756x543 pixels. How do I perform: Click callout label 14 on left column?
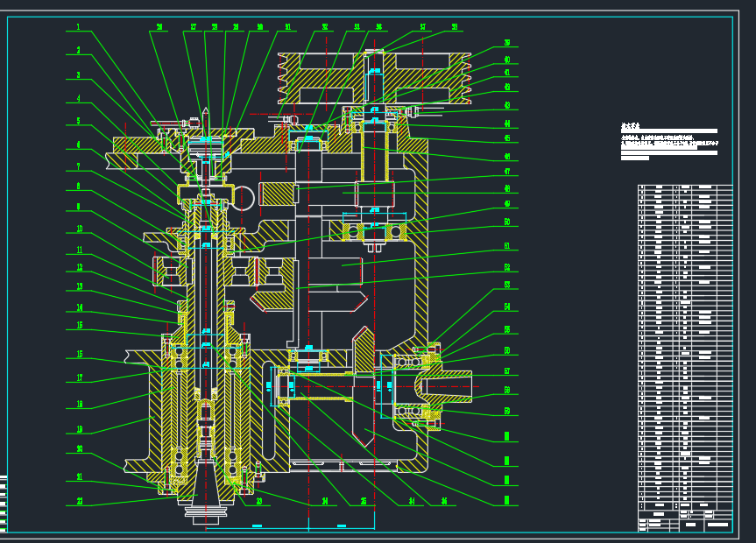tap(80, 307)
